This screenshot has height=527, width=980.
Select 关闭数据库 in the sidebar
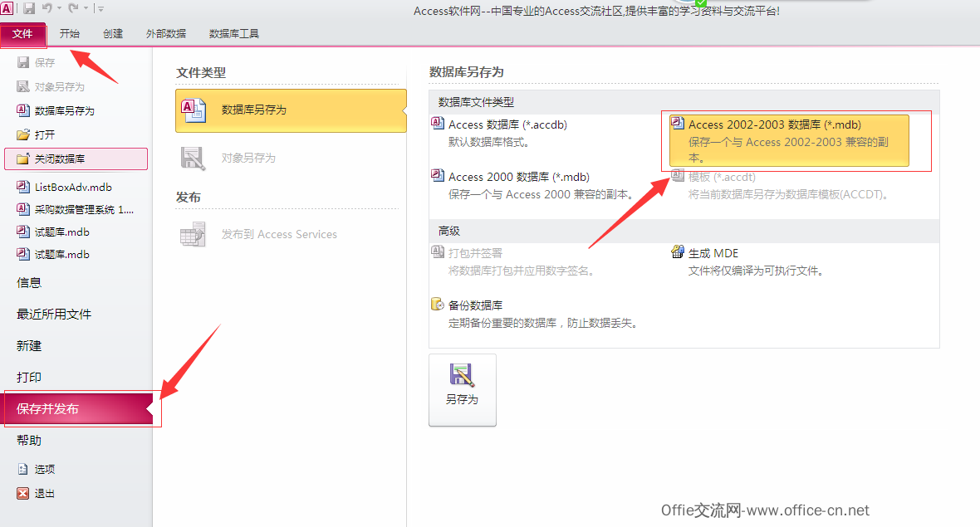coord(76,159)
